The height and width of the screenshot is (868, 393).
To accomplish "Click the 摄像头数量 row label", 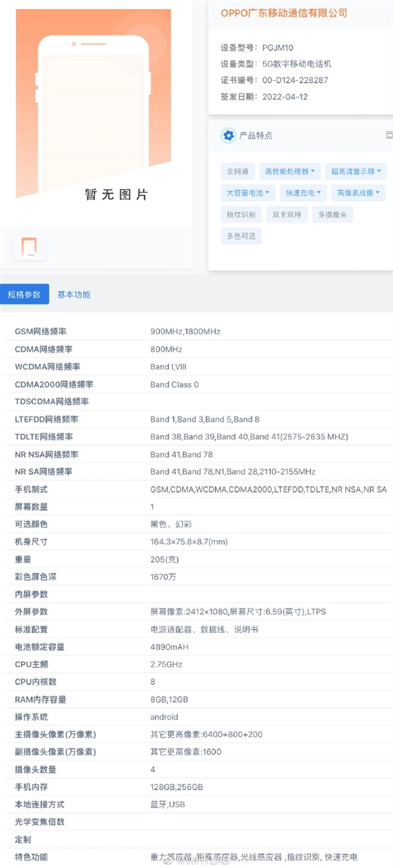I will tap(35, 769).
